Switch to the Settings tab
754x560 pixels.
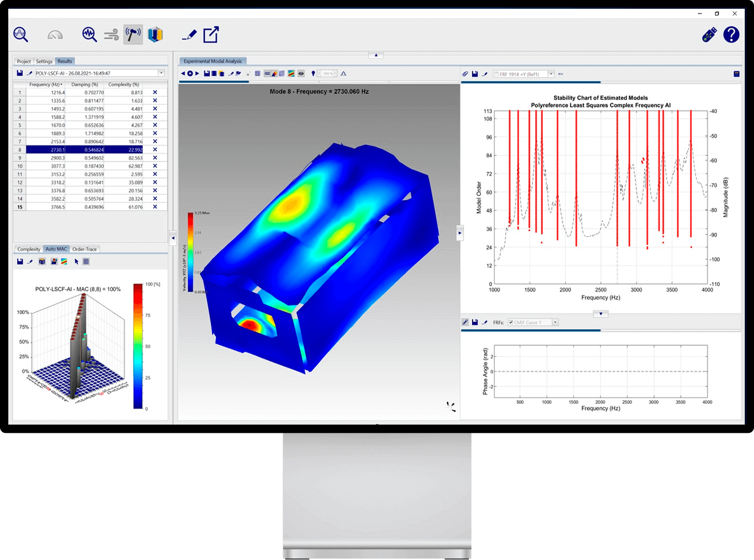click(44, 61)
